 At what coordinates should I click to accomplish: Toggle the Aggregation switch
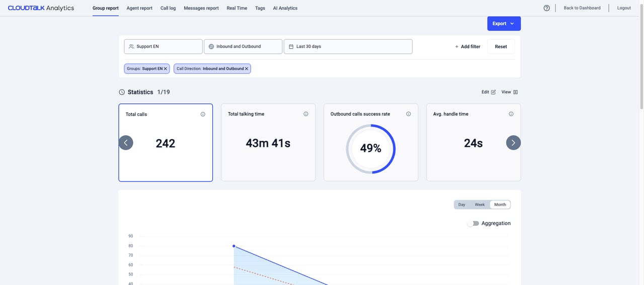coord(473,223)
